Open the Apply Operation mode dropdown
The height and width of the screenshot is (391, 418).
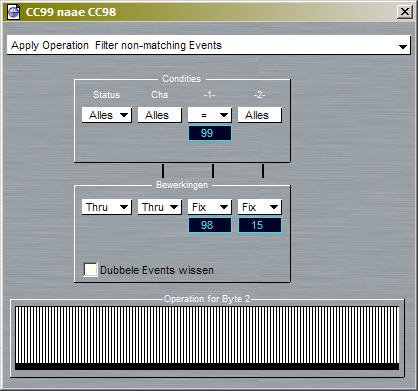pyautogui.click(x=209, y=45)
